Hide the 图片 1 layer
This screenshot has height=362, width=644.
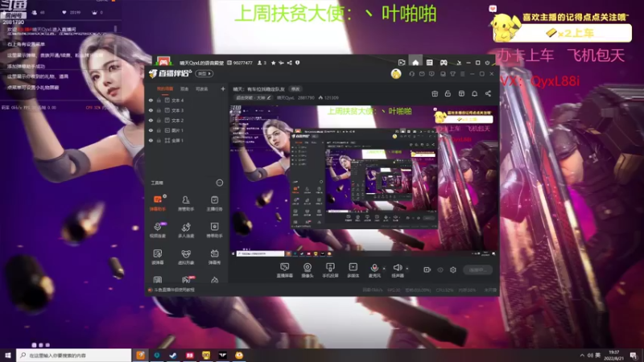coord(151,130)
